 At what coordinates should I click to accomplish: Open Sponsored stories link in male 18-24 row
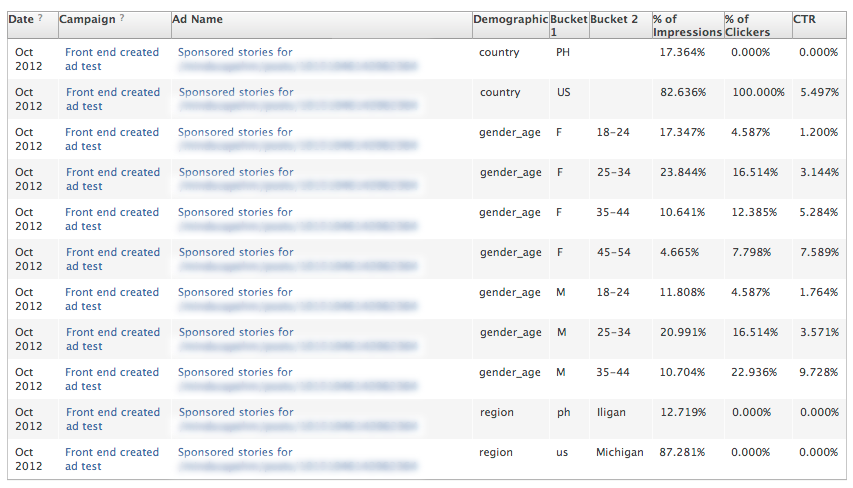point(236,292)
